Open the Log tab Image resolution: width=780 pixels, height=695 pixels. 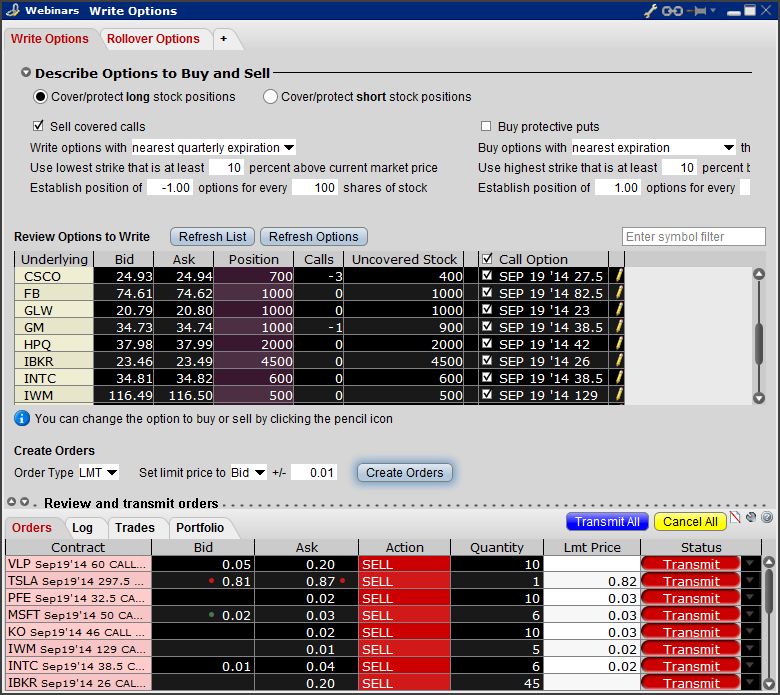[x=82, y=527]
